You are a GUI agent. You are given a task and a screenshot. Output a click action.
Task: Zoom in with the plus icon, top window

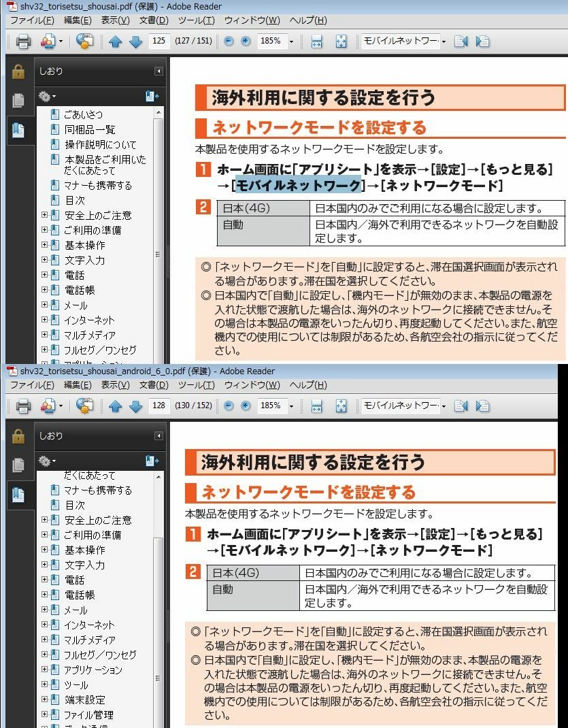coord(246,41)
